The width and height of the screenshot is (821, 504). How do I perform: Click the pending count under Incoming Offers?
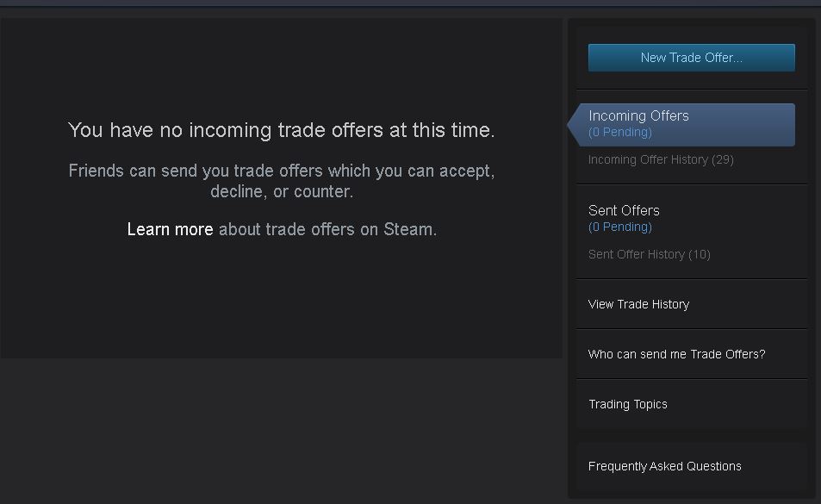pos(619,132)
